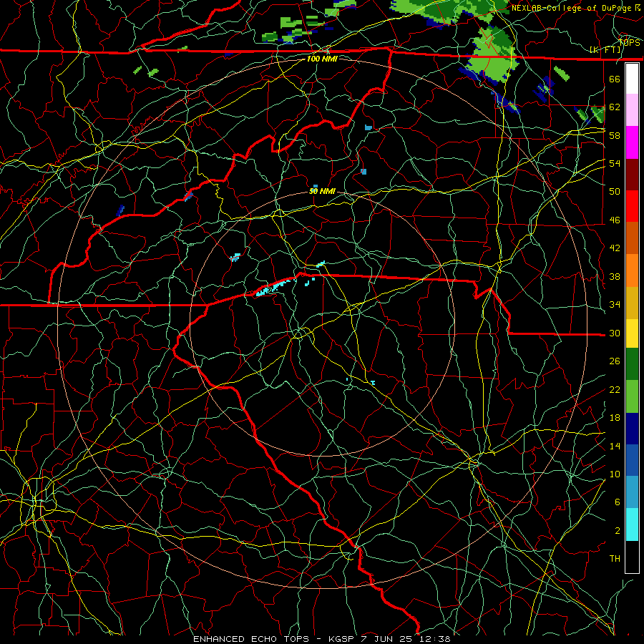This screenshot has width=644, height=644.
Task: Pick the bright orange legend swatch
Action: point(632,270)
